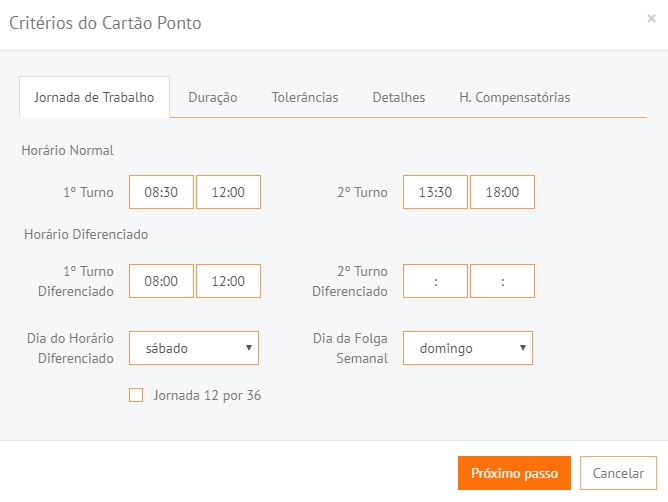Screen dimensions: 668x502
Task: Click the Próximo passo button
Action: (514, 473)
